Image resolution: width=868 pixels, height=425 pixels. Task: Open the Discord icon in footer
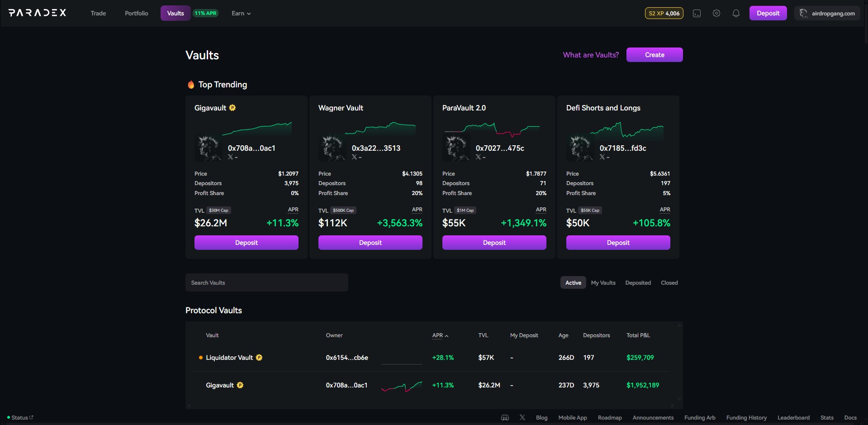[505, 418]
